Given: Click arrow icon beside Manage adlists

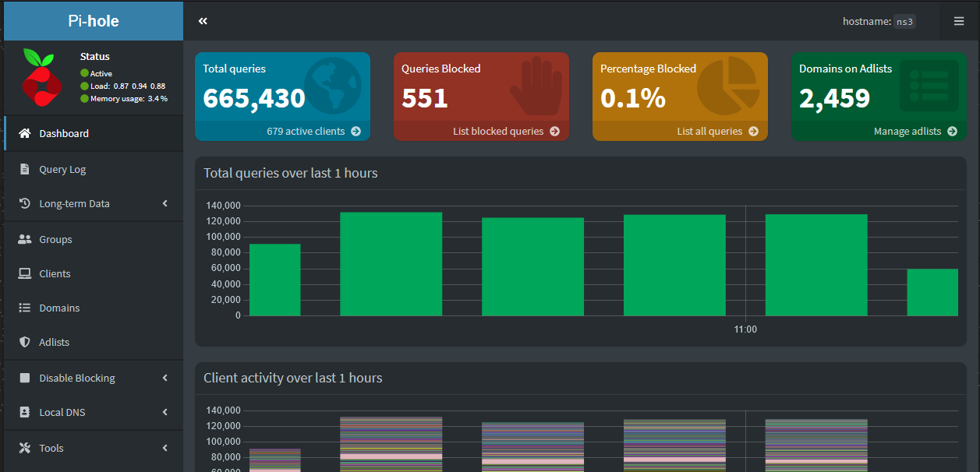Looking at the screenshot, I should (952, 131).
